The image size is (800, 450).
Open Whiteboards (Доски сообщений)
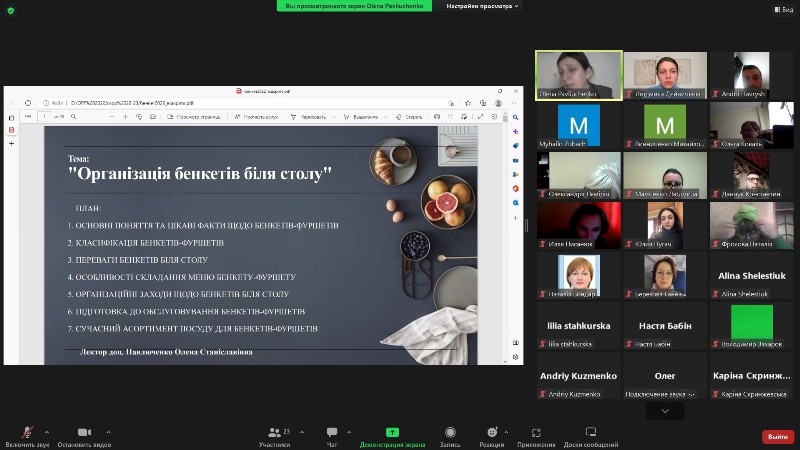591,437
